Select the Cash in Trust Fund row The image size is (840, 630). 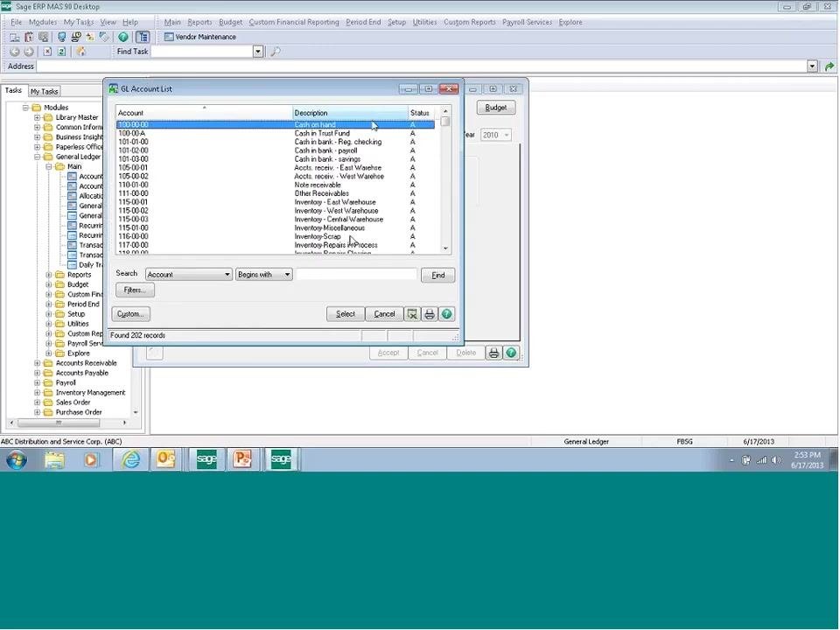click(x=276, y=133)
